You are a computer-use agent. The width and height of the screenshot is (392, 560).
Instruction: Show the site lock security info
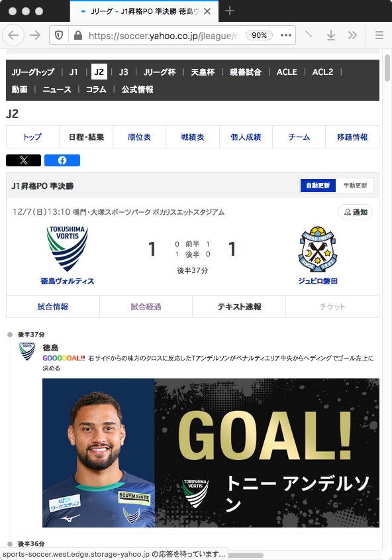78,35
